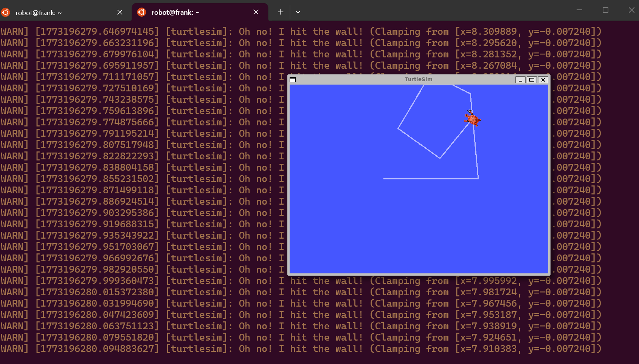The image size is (639, 364).
Task: Open the TurtleSim window menu icon
Action: coord(293,80)
